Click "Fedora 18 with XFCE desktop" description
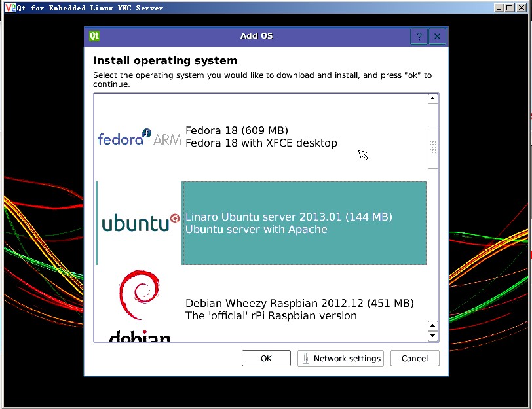The image size is (532, 409). click(261, 143)
